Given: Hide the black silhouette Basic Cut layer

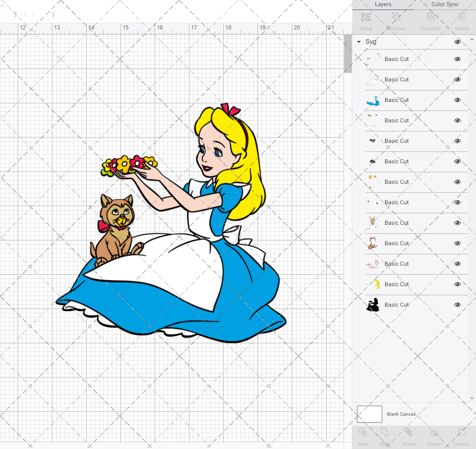Looking at the screenshot, I should click(x=457, y=305).
